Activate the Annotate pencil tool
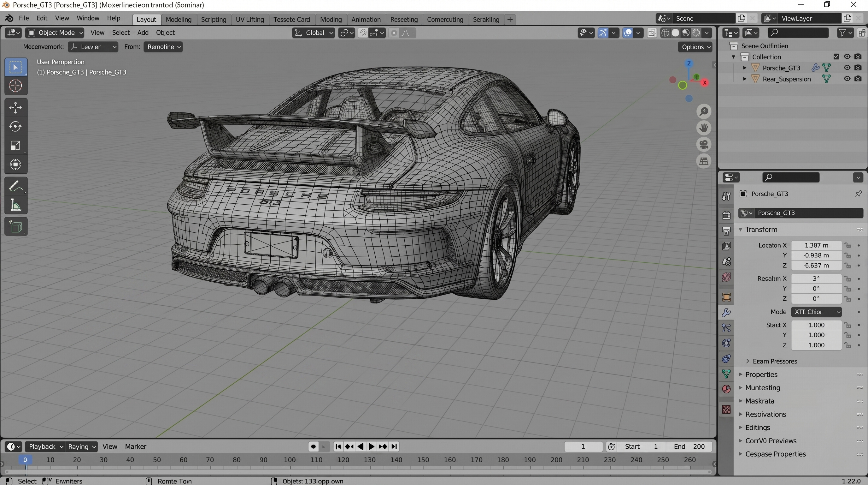Image resolution: width=868 pixels, height=485 pixels. [x=15, y=186]
